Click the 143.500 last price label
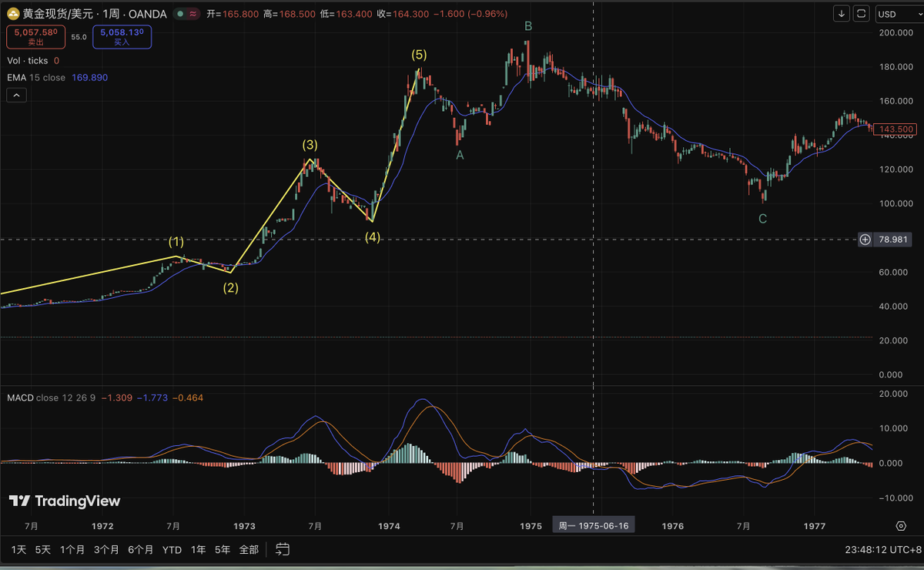This screenshot has height=570, width=924. (x=896, y=129)
